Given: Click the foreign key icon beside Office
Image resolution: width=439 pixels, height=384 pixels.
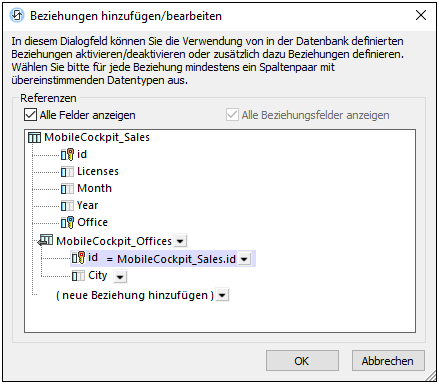Looking at the screenshot, I should coord(67,222).
